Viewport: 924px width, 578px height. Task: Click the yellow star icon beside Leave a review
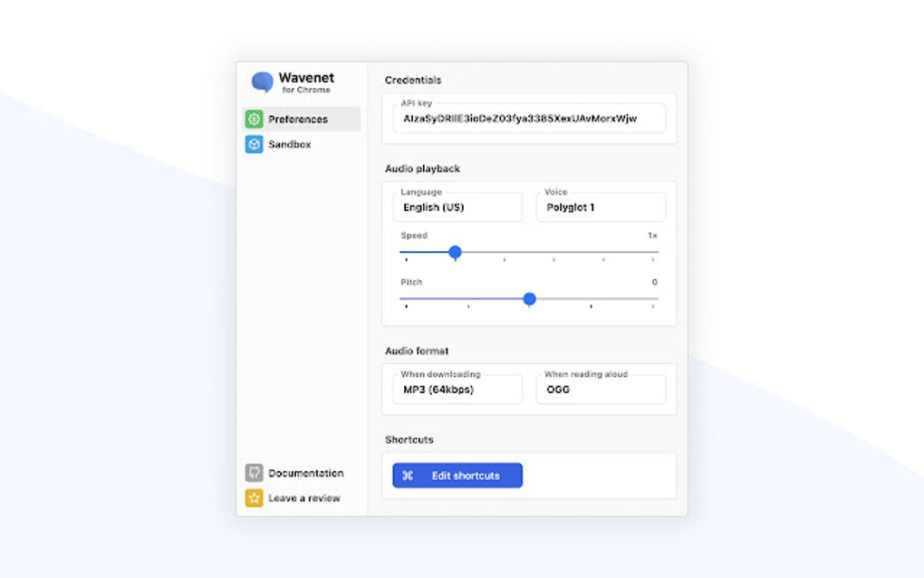click(x=255, y=497)
